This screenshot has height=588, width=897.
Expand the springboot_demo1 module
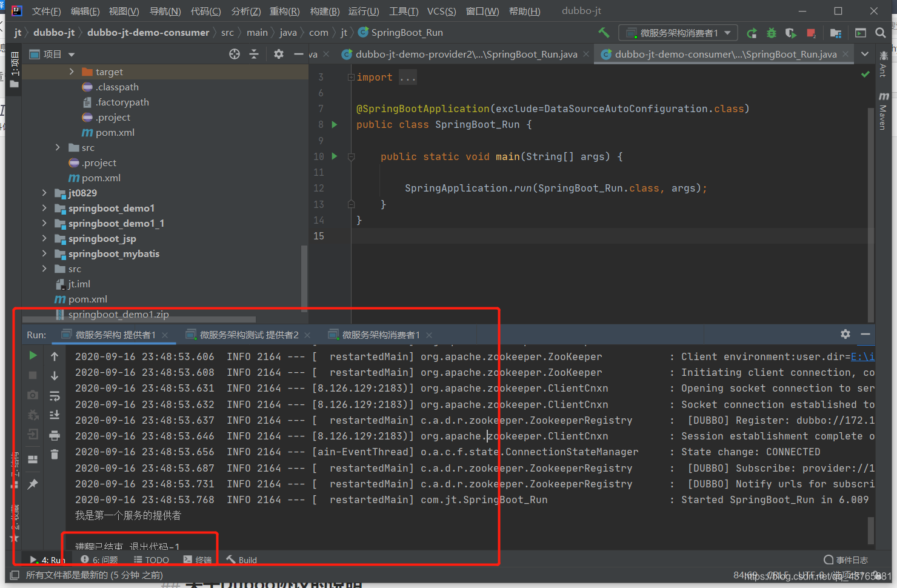pos(44,208)
